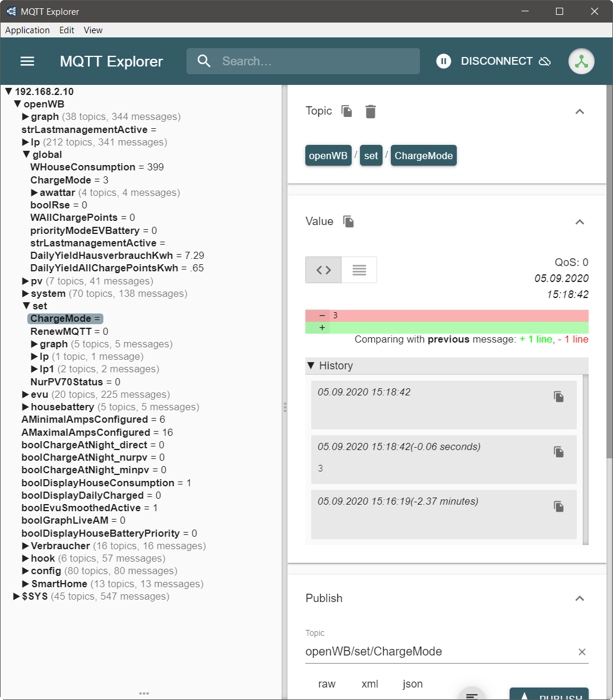
Task: Pause updates with the pause icon
Action: (x=443, y=61)
